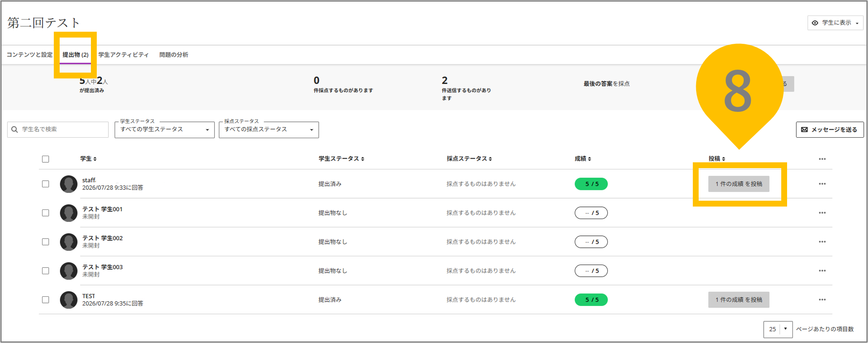The height and width of the screenshot is (343, 868).
Task: Open header row more options ellipsis
Action: click(822, 159)
